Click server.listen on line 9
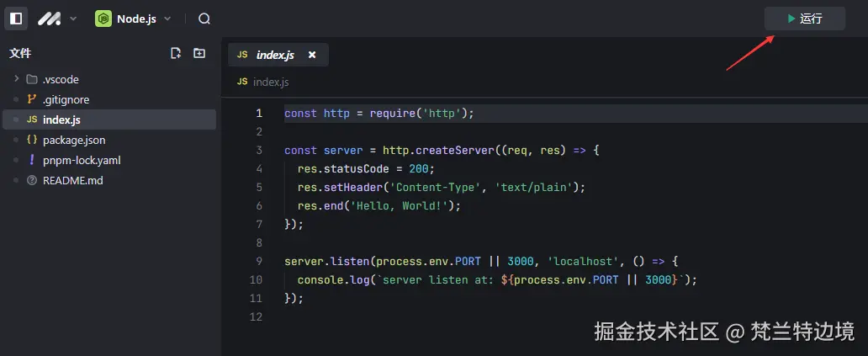 coord(326,262)
